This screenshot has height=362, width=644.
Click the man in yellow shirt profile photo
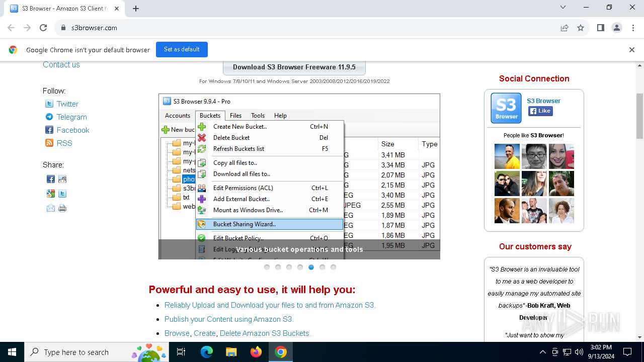[507, 156]
